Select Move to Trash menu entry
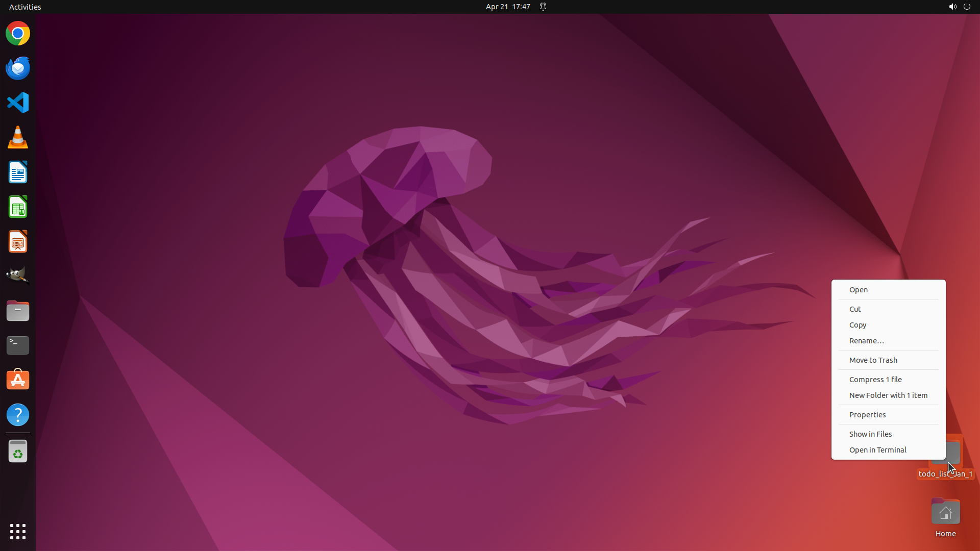 [x=873, y=360]
